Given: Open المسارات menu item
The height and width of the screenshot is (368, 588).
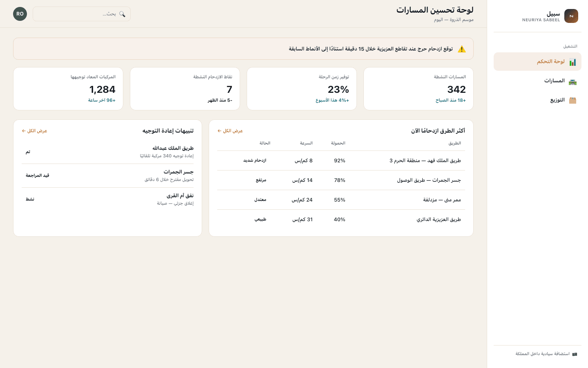Looking at the screenshot, I should [x=537, y=81].
